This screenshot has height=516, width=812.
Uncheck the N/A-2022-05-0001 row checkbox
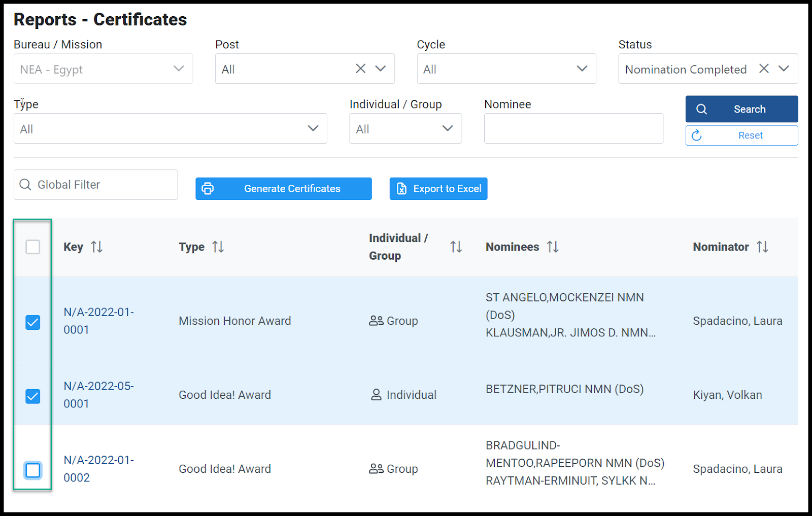(x=33, y=396)
